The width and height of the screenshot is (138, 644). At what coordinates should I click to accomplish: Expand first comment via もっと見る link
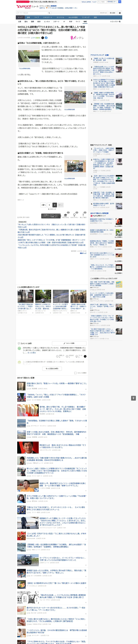pyautogui.click(x=32, y=352)
